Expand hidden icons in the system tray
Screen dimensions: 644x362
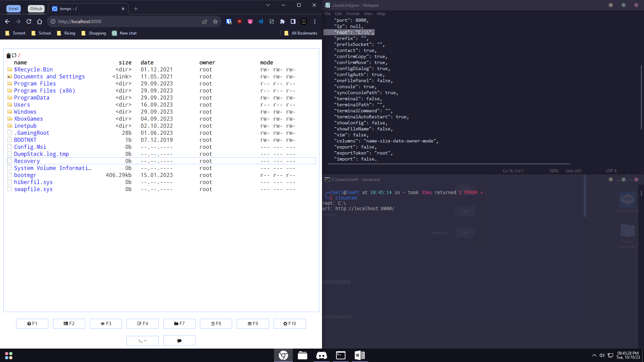point(594,355)
